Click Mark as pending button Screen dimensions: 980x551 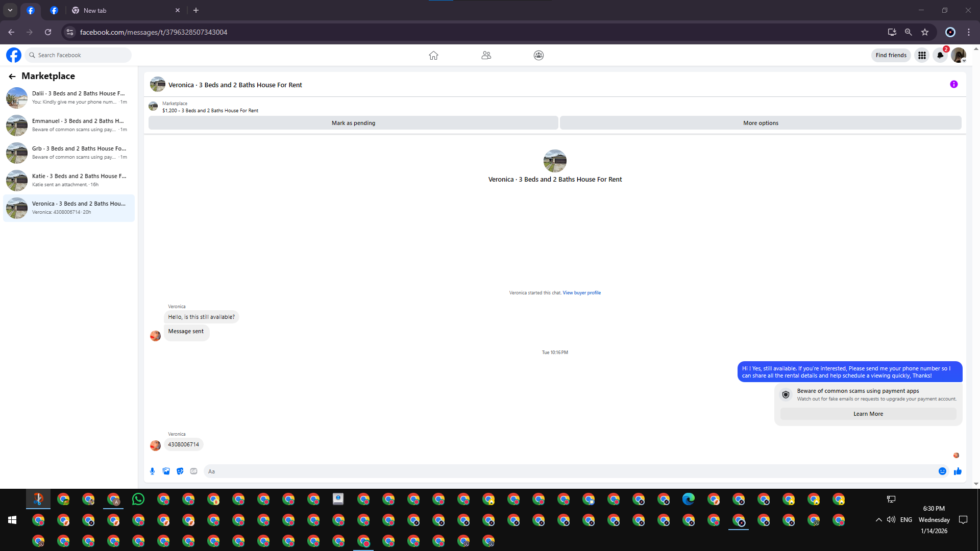(353, 123)
